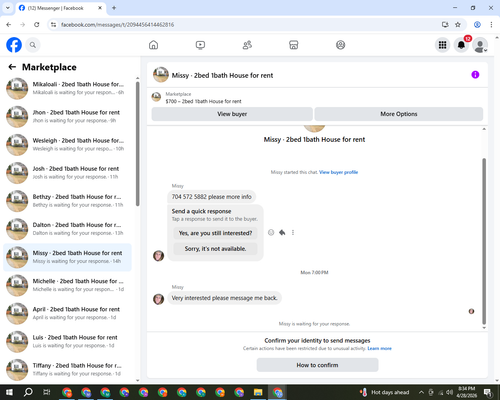Open the volume speaker icon in tray
Image resolution: width=500 pixels, height=400 pixels.
(x=450, y=392)
